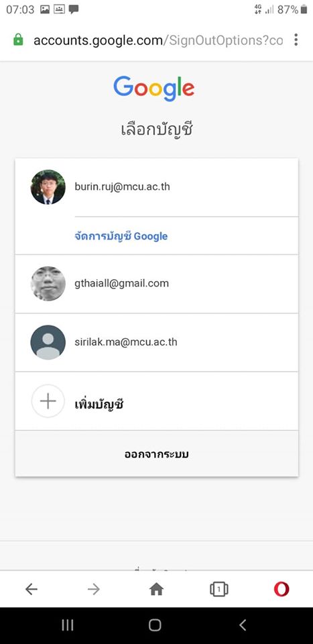Tap the burin.ruj profile photo

pos(48,187)
